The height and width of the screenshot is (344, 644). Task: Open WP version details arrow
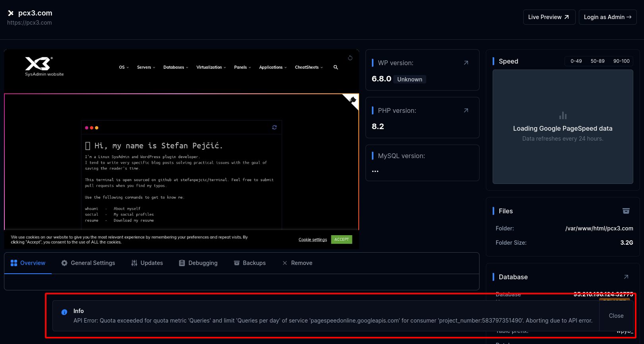click(466, 63)
